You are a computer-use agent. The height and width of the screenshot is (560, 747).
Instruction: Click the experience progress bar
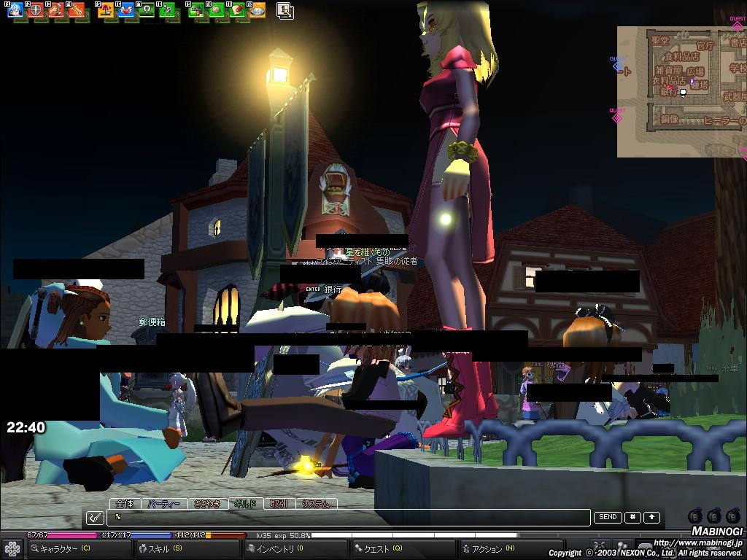pos(401,535)
